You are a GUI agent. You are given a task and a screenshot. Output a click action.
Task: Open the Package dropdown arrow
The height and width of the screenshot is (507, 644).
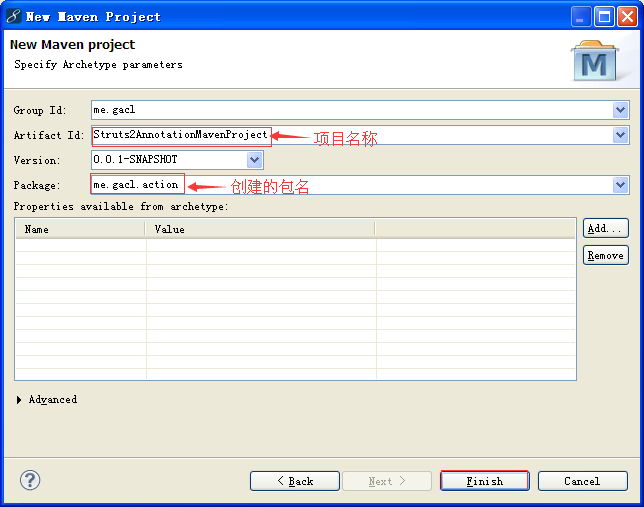620,185
